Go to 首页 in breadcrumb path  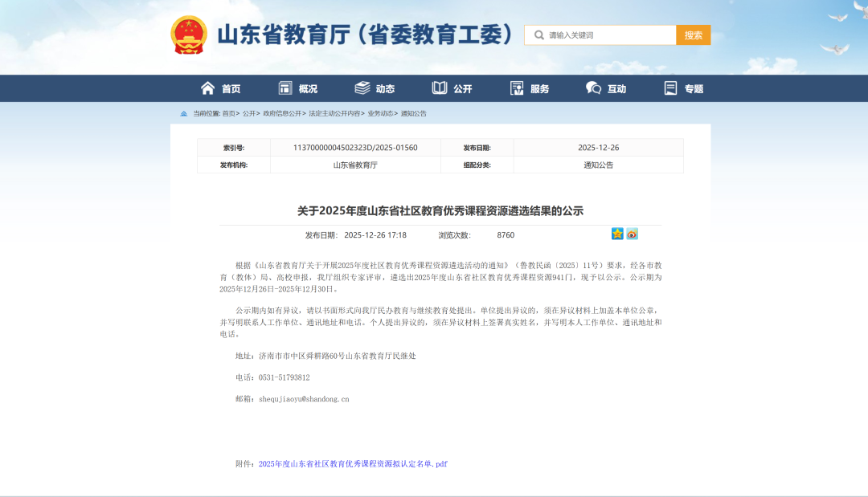click(x=229, y=113)
